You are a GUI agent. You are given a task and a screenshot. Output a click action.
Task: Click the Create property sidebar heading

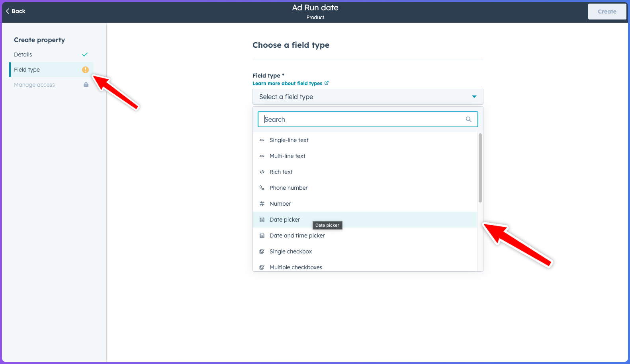click(39, 40)
